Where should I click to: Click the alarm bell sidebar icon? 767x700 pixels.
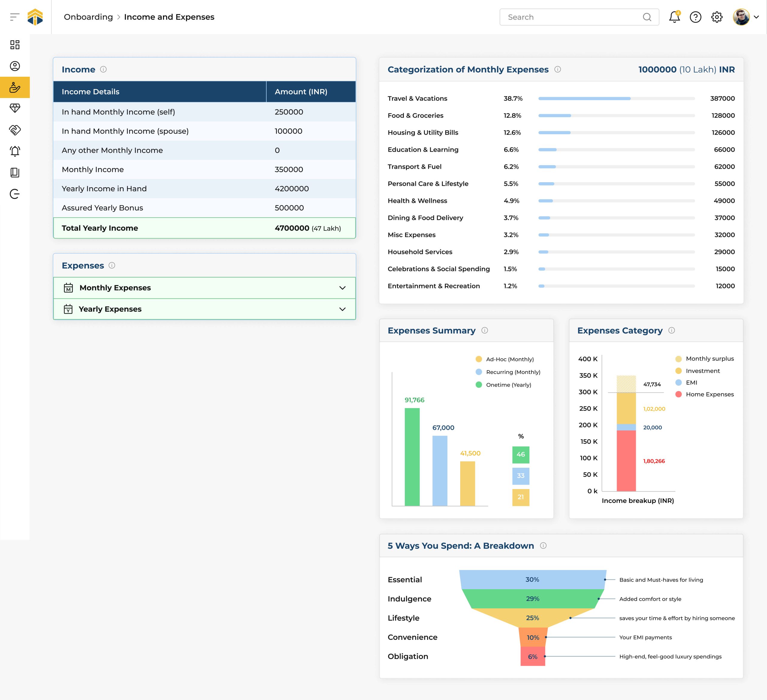[15, 151]
